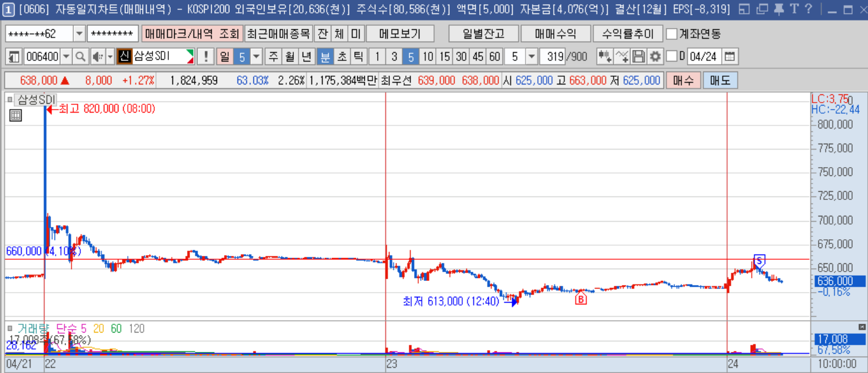Screen dimensions: 868x373
Task: Open calendar date picker icon
Action: coord(730,57)
